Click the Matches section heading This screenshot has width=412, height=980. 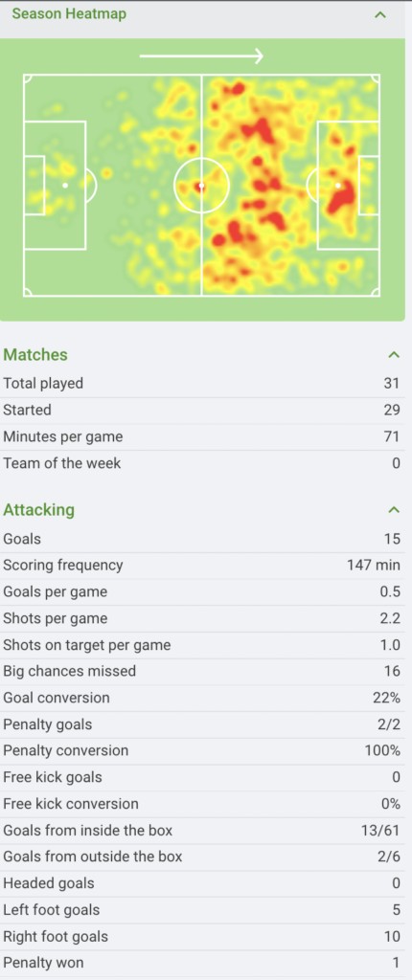[35, 355]
